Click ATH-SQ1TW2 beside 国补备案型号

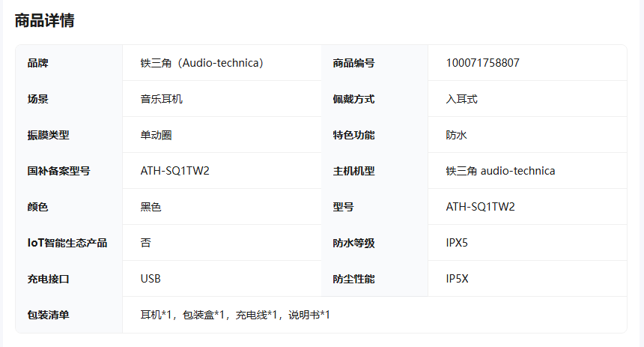coord(175,171)
